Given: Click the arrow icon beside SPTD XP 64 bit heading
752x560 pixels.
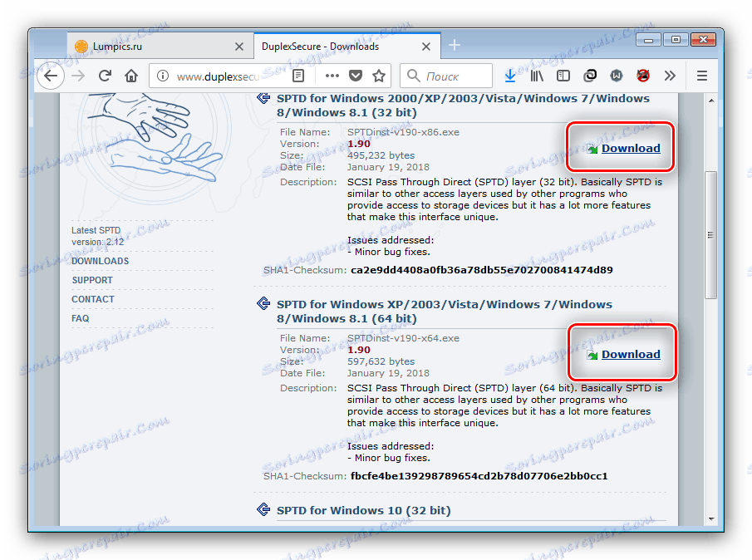Looking at the screenshot, I should pos(263,303).
